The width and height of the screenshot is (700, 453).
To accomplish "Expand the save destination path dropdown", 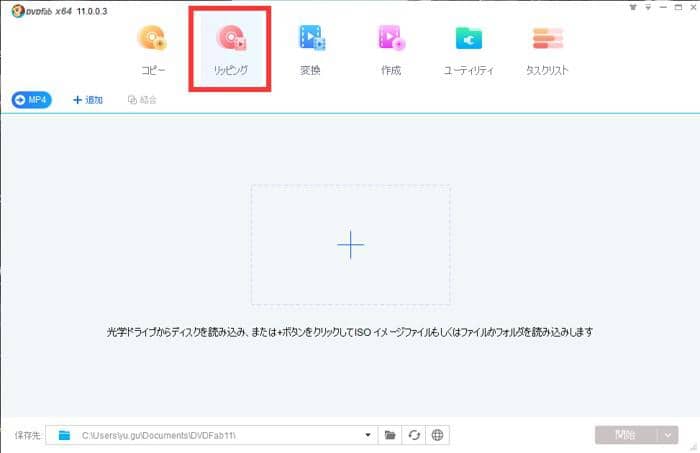I will (x=368, y=435).
